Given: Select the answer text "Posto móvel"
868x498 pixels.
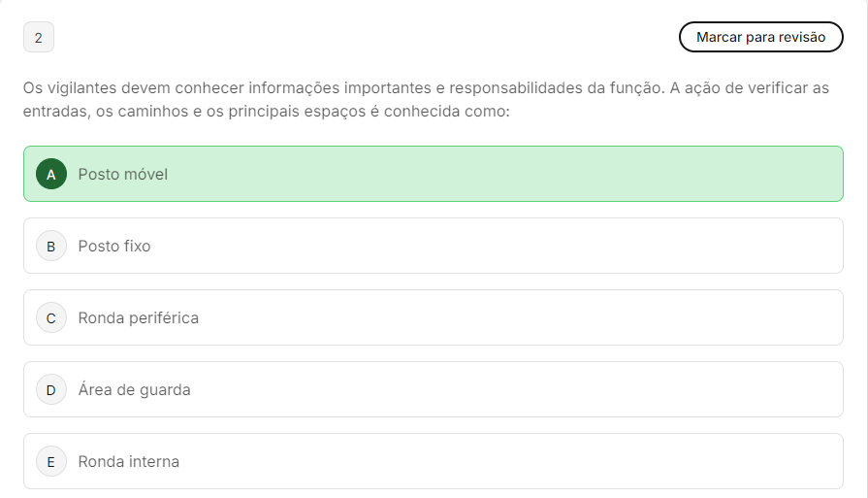Looking at the screenshot, I should click(123, 174).
